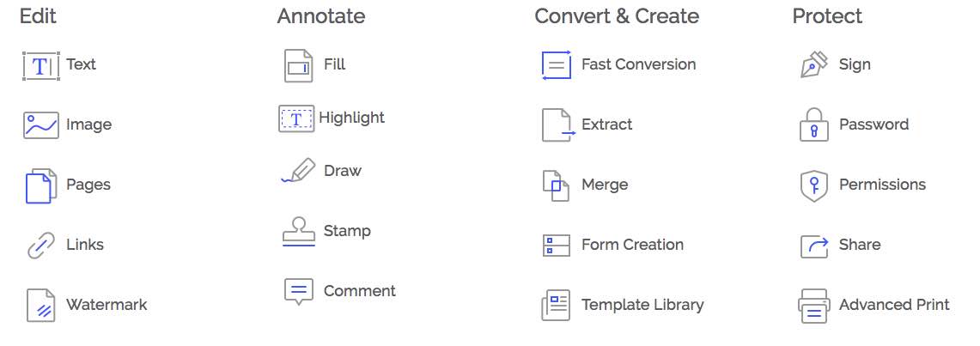Open the Template Library link
980x346 pixels.
642,305
